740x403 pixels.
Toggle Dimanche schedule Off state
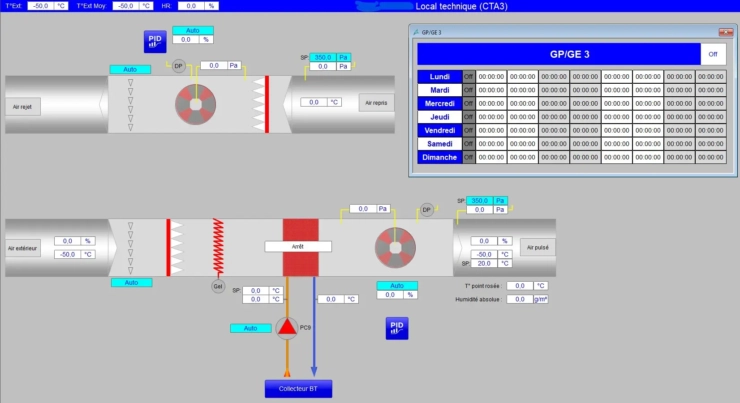point(468,157)
